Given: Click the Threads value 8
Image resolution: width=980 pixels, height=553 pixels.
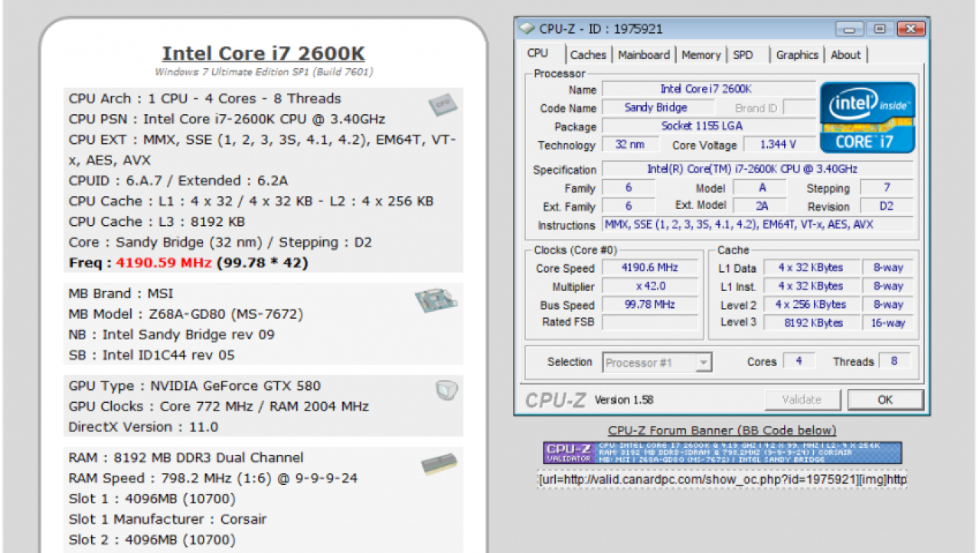Looking at the screenshot, I should click(x=893, y=362).
